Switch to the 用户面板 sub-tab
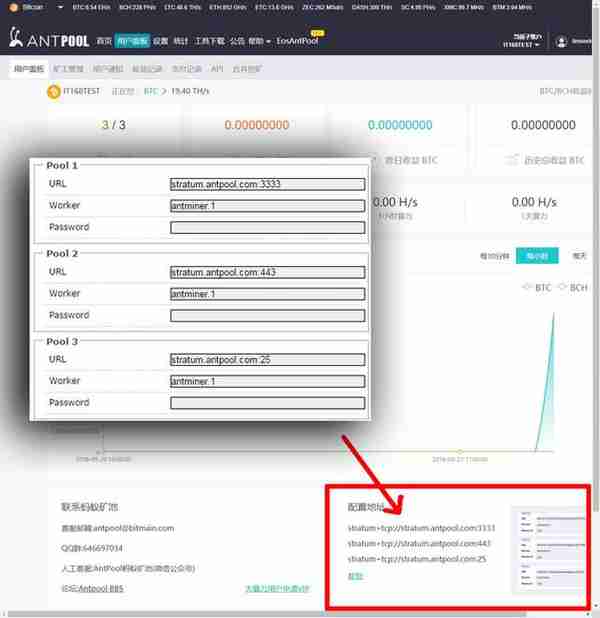600x618 pixels. point(29,69)
